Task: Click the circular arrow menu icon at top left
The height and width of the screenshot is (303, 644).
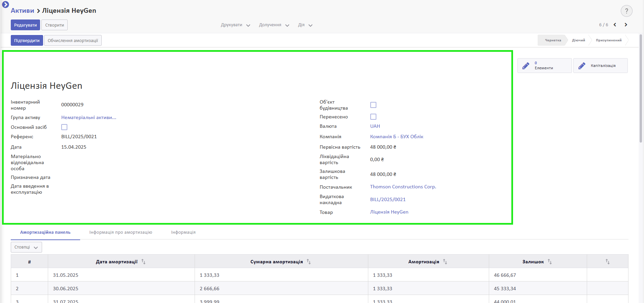Action: point(5,5)
